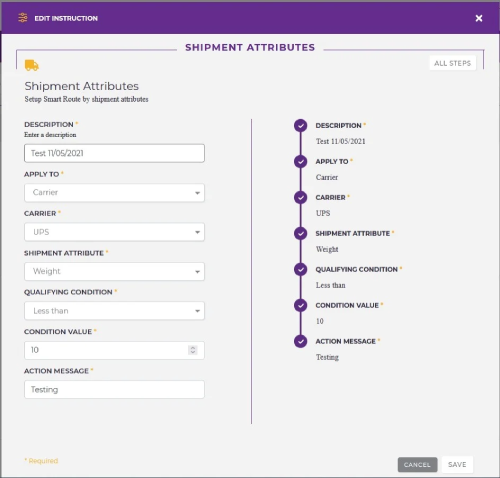Expand the Qualifying Condition dropdown showing Less than

114,311
